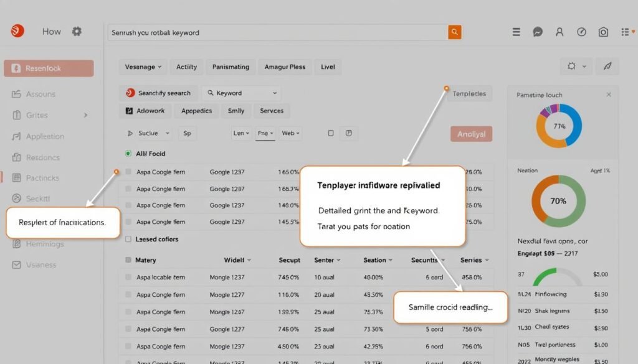Viewport: 638px width, 364px height.
Task: Expand the Grites submenu arrow
Action: pos(85,115)
